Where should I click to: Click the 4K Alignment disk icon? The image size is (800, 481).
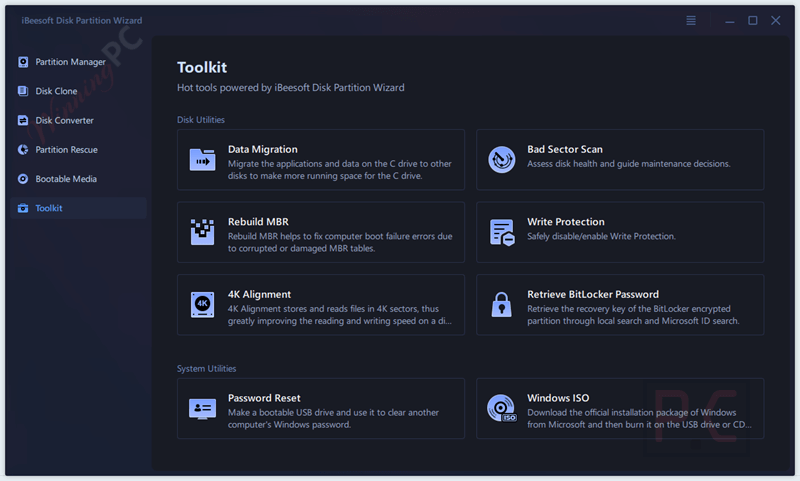point(203,305)
